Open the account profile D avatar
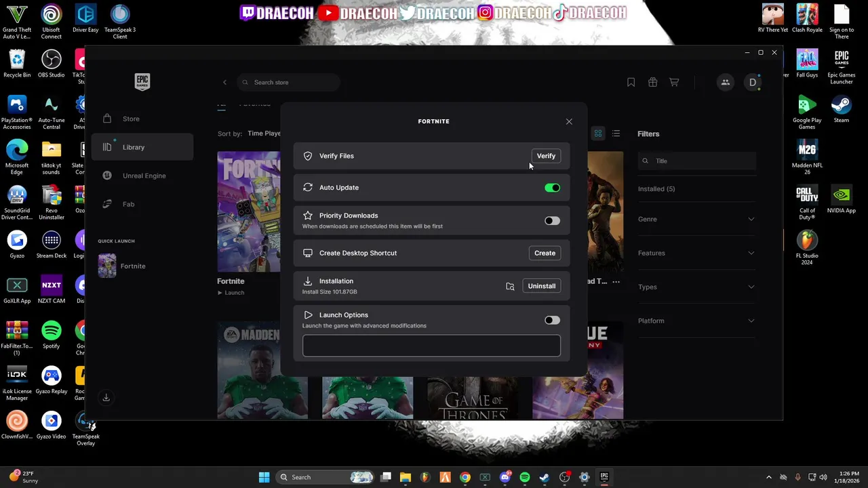 tap(753, 83)
